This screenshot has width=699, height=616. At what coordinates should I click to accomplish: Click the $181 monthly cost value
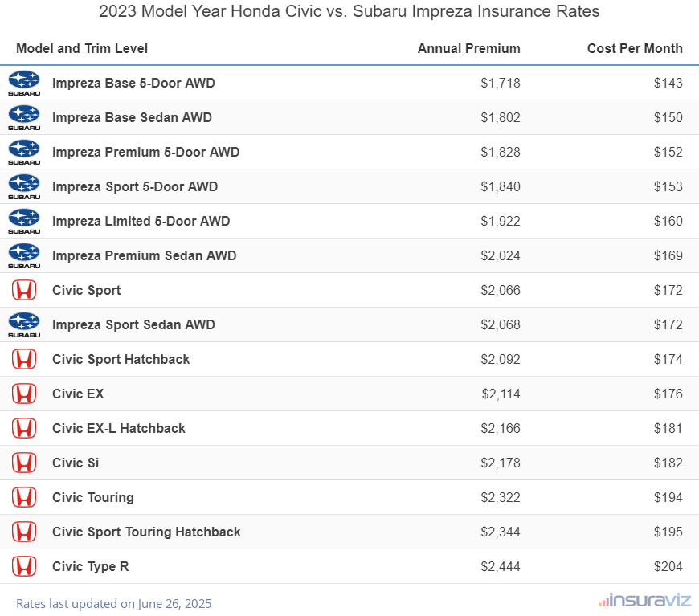click(668, 428)
